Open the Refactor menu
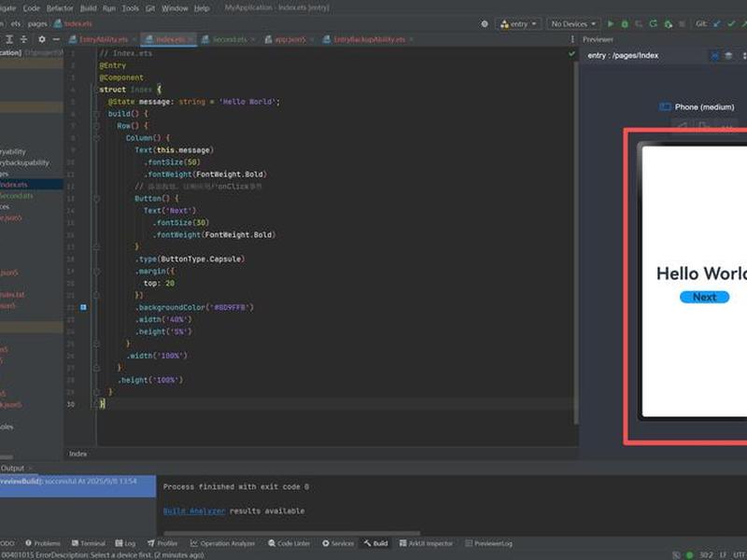 click(60, 8)
